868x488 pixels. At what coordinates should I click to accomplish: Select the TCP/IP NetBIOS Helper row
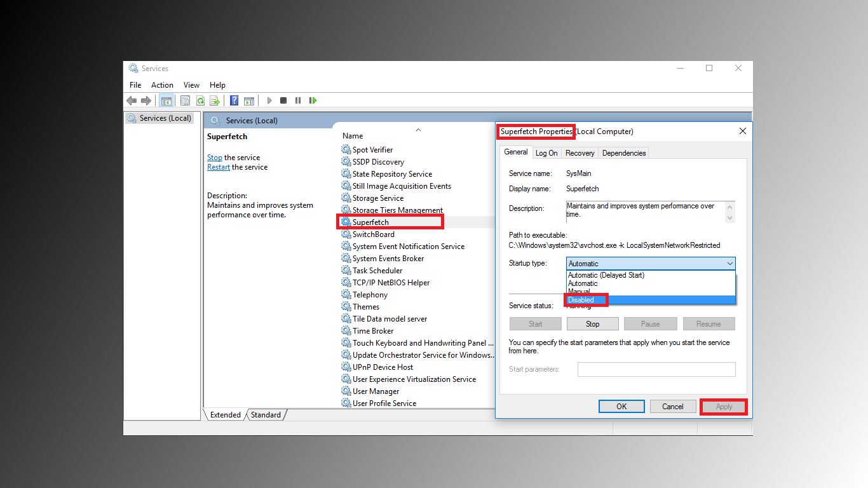click(x=417, y=283)
